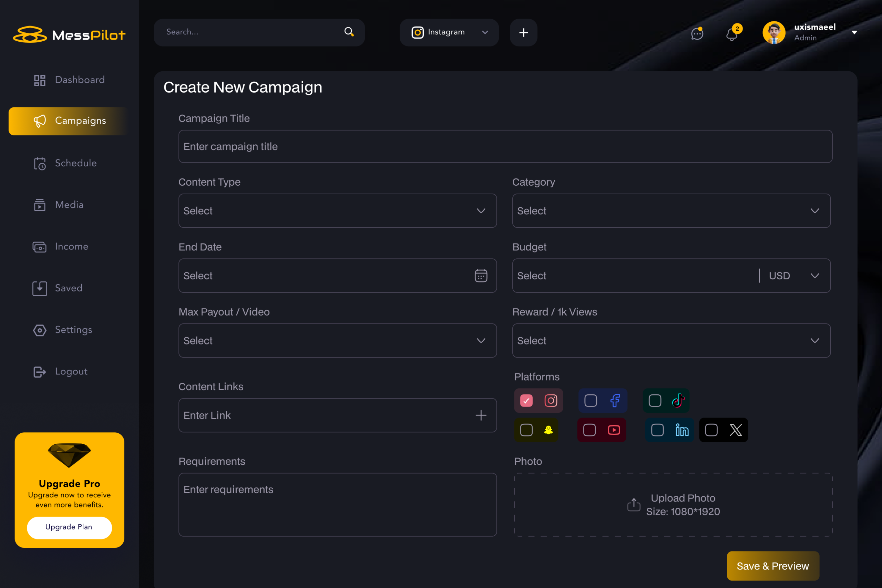Open the Income sidebar item

point(71,246)
